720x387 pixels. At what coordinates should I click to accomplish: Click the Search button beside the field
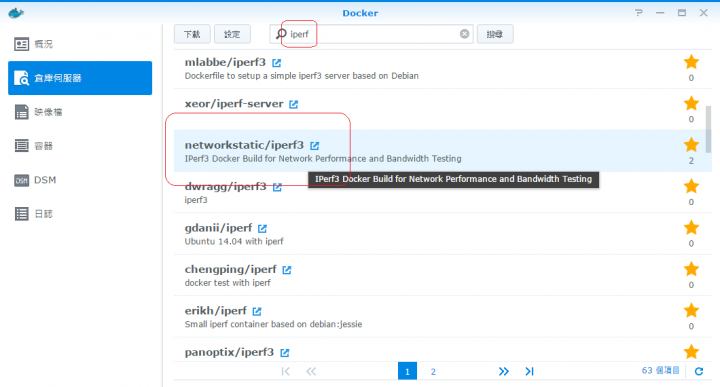pyautogui.click(x=495, y=34)
